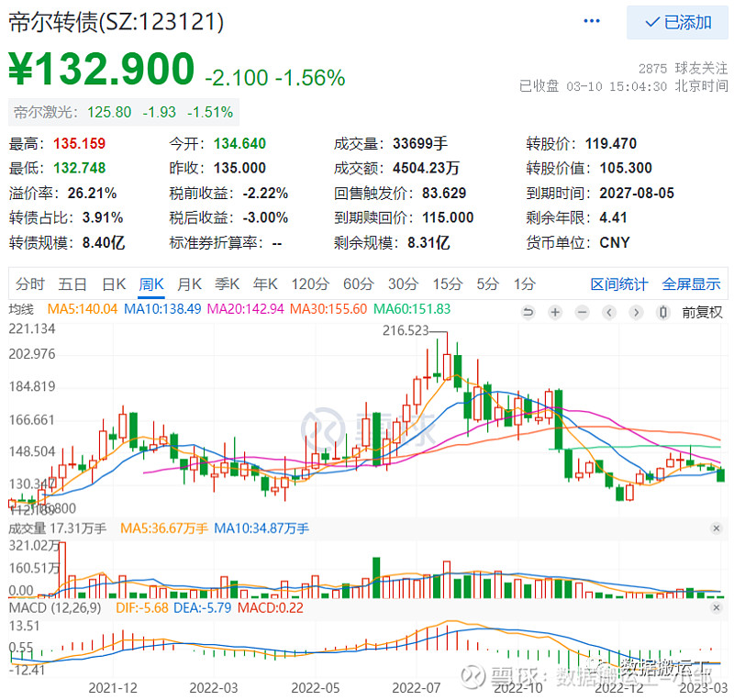Screen dimensions: 734x700
Task: Close the 成交量 volume indicator panel
Action: click(x=717, y=528)
